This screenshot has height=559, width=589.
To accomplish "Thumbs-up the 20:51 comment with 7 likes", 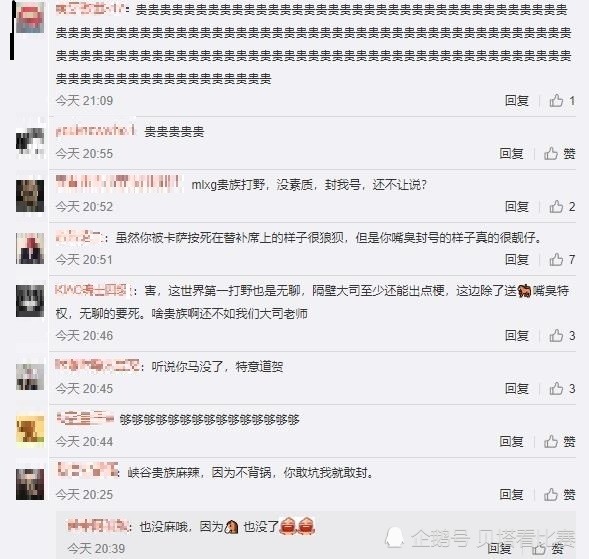I will [562, 260].
